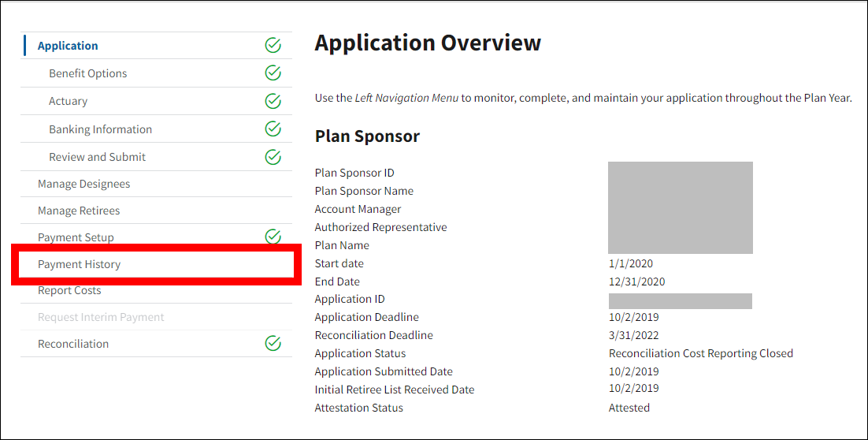Click the completed checkmark beside Actuary
Screen dimensions: 868x440
click(273, 101)
